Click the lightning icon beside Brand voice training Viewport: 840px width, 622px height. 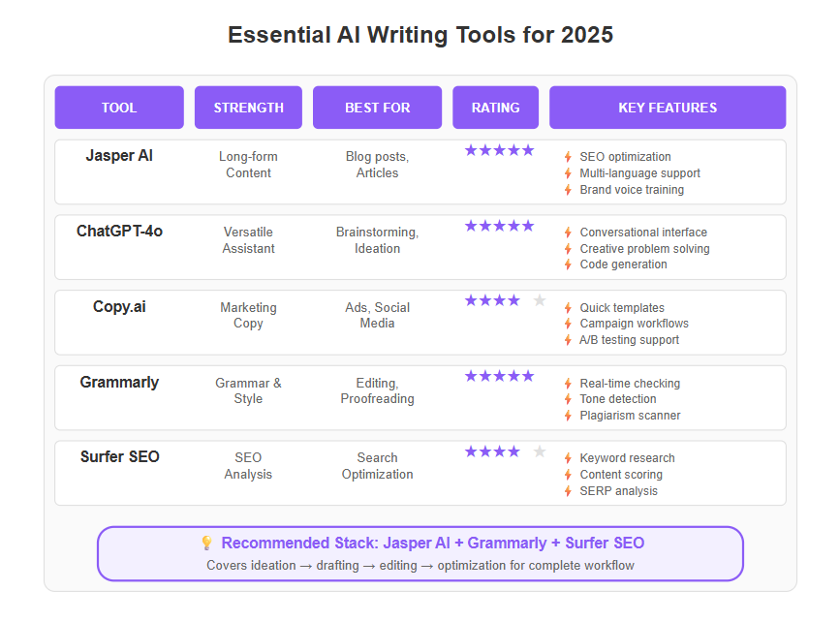568,190
